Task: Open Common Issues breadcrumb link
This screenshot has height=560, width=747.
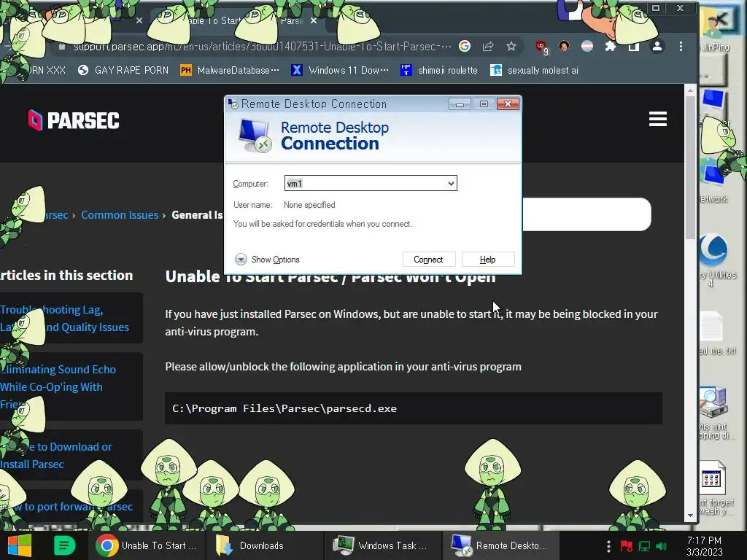Action: pos(120,215)
